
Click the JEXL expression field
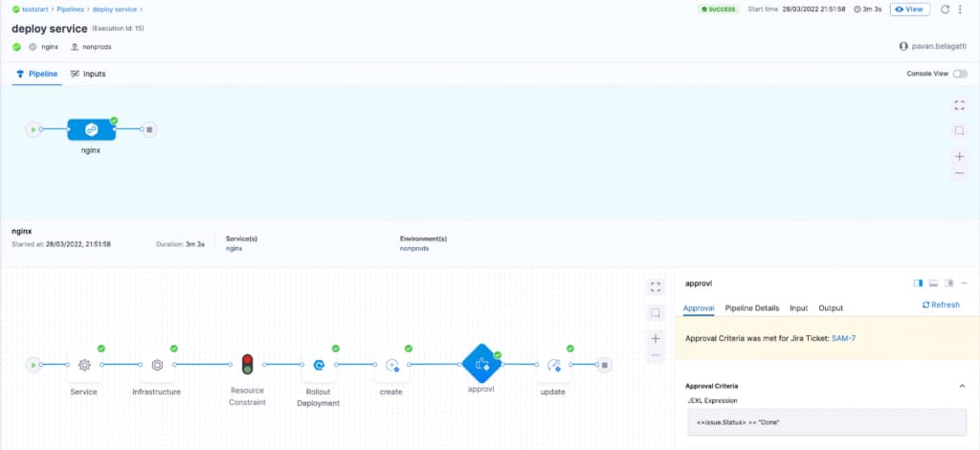point(826,422)
